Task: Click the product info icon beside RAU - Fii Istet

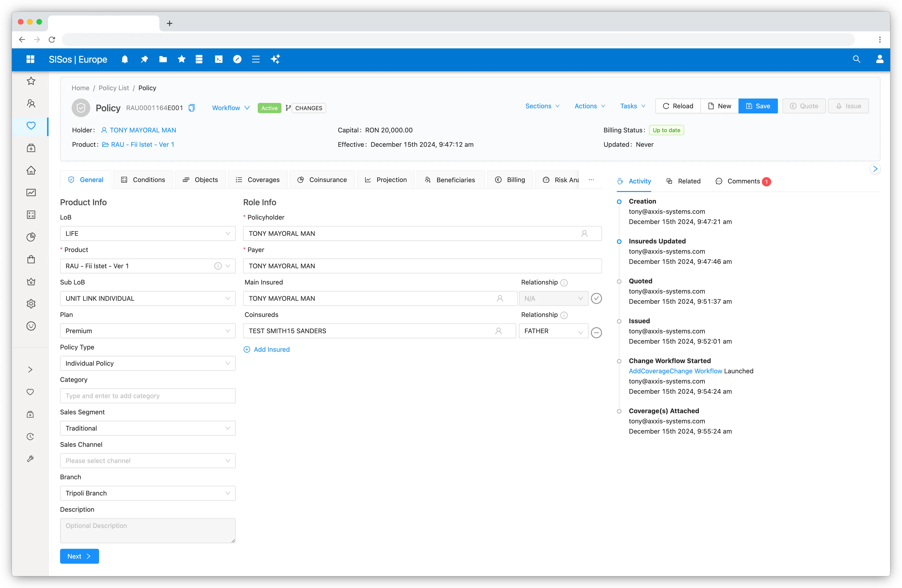Action: [x=218, y=266]
